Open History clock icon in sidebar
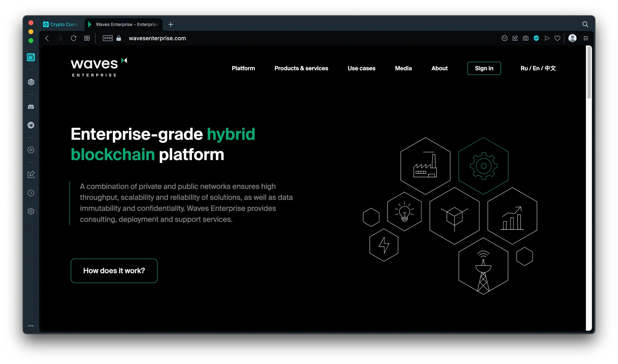618x364 pixels. [x=31, y=193]
